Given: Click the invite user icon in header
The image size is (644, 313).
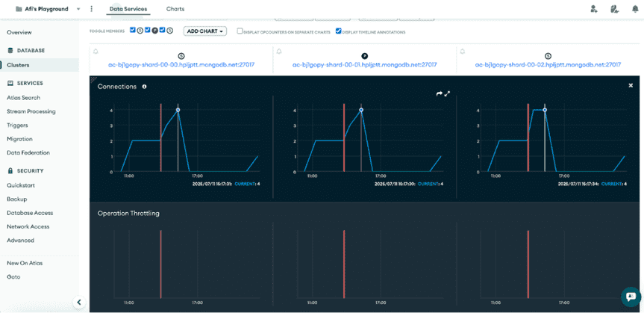Looking at the screenshot, I should (x=593, y=9).
